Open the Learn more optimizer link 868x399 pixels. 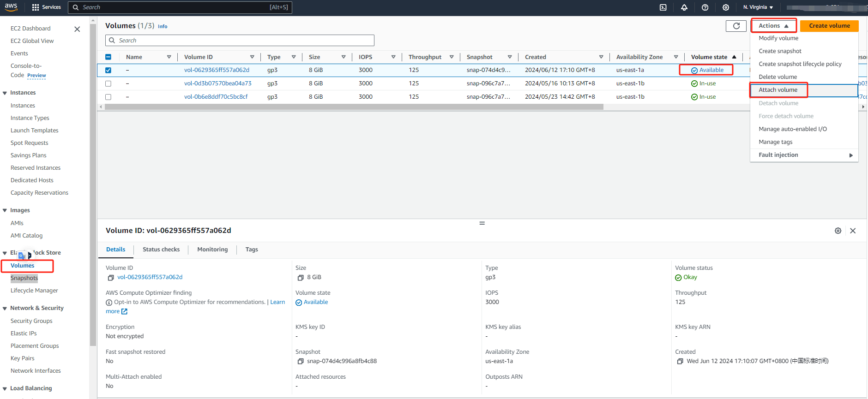(x=277, y=302)
